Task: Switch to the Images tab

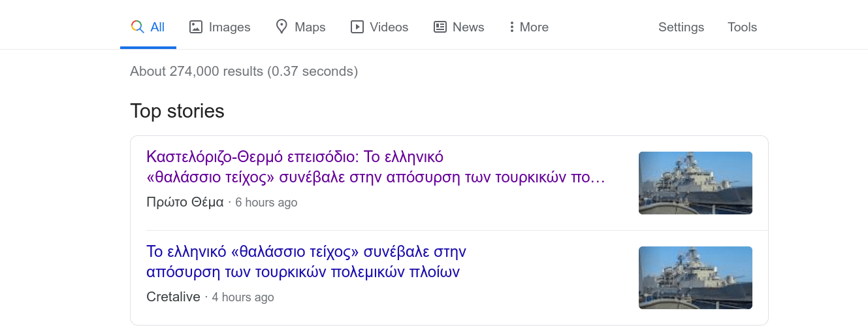Action: [x=229, y=27]
